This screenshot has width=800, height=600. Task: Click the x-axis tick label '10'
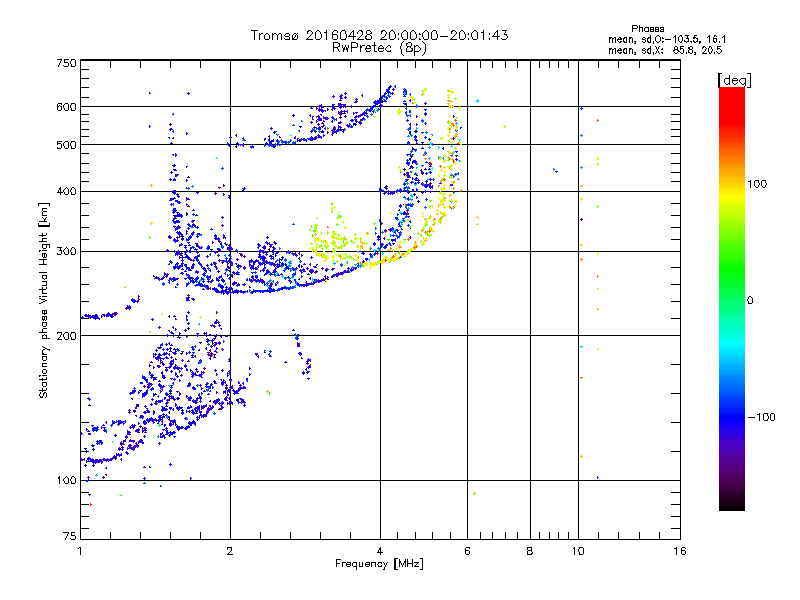tap(578, 551)
